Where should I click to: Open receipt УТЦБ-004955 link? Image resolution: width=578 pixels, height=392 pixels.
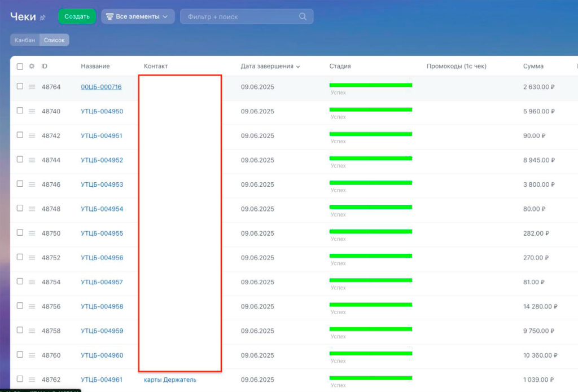pyautogui.click(x=102, y=234)
